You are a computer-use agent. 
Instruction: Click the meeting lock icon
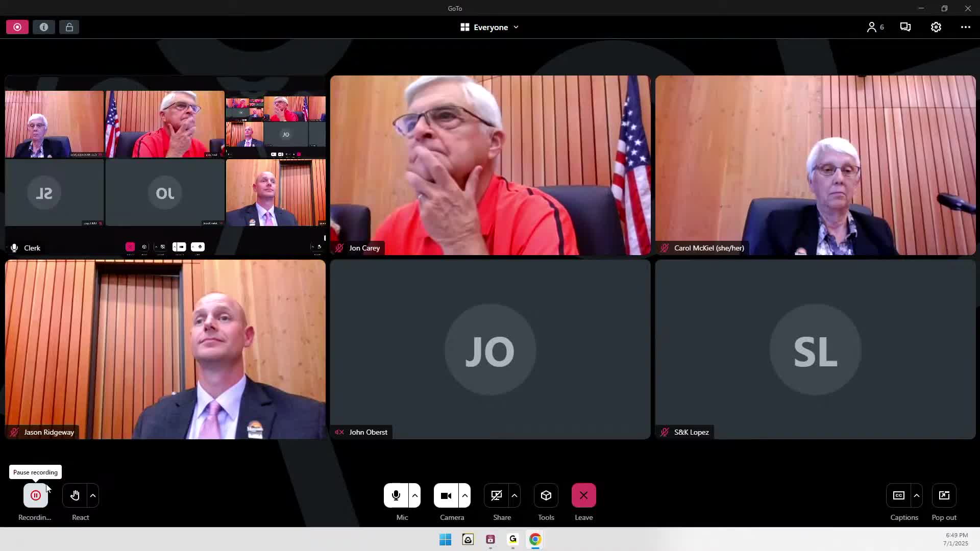pyautogui.click(x=69, y=27)
